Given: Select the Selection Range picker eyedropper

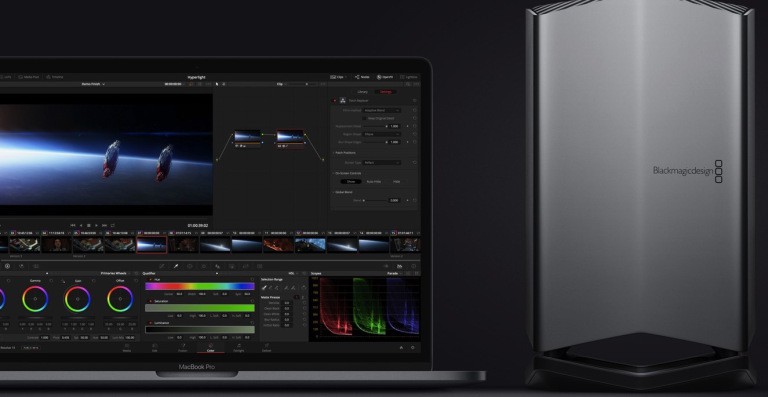Looking at the screenshot, I should 264,287.
